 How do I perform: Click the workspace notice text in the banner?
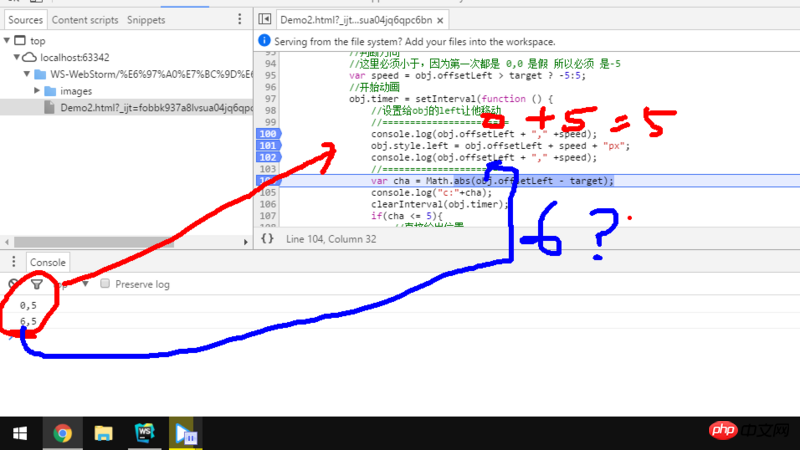click(x=414, y=41)
